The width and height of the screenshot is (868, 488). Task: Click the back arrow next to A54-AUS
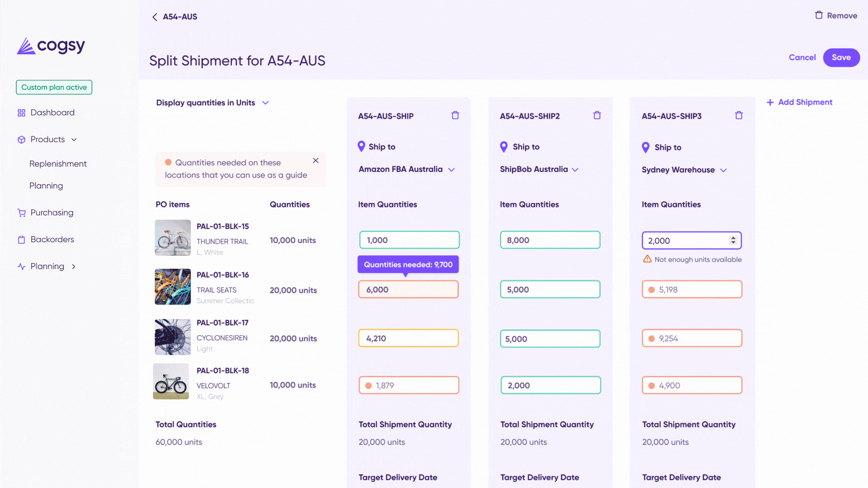[155, 17]
